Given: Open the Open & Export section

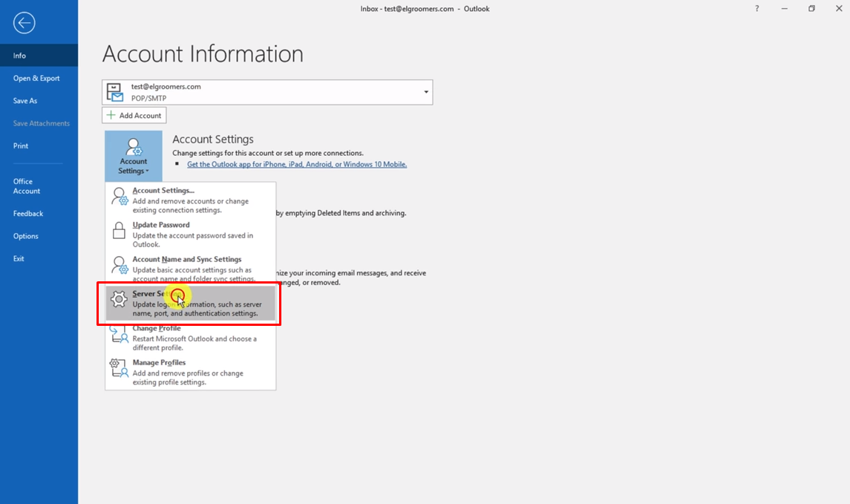Looking at the screenshot, I should point(39,78).
